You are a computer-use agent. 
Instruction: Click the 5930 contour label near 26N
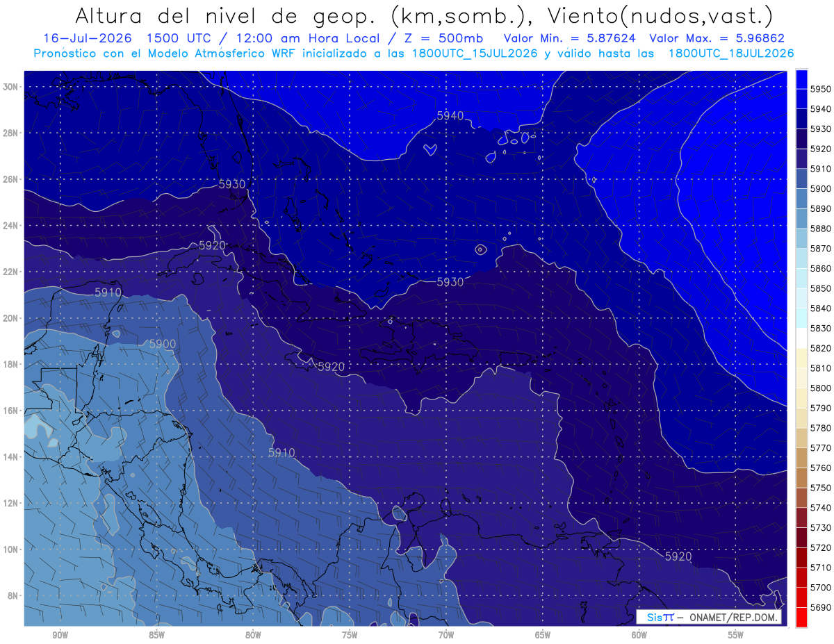click(232, 184)
